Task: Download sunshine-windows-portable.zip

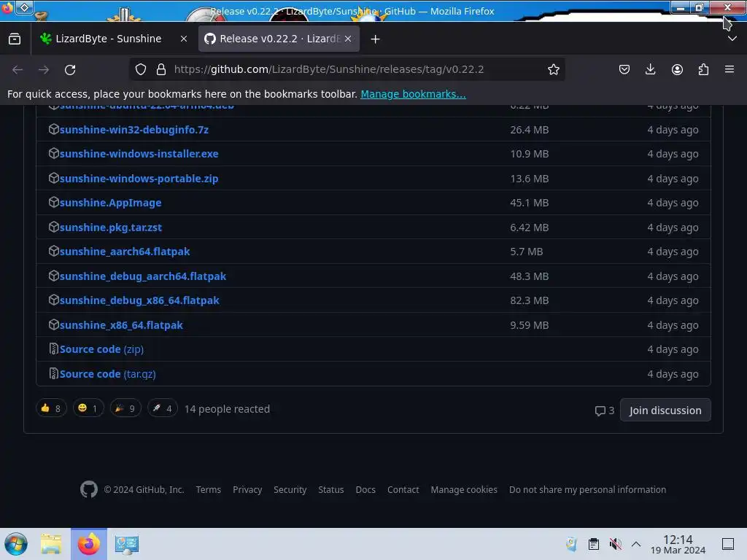Action: click(139, 179)
